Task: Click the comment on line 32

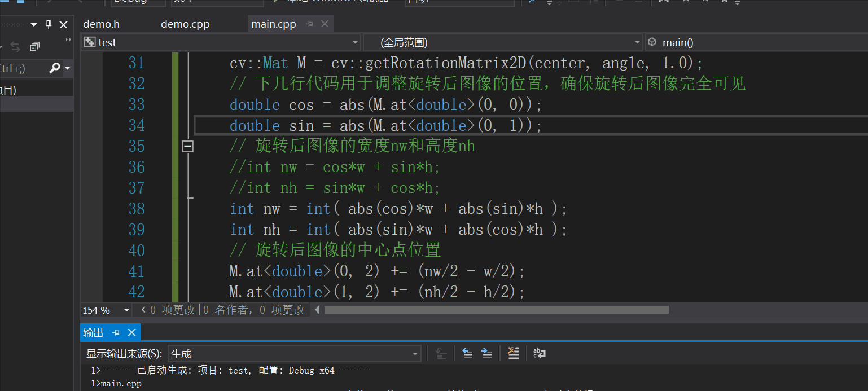Action: pos(488,84)
